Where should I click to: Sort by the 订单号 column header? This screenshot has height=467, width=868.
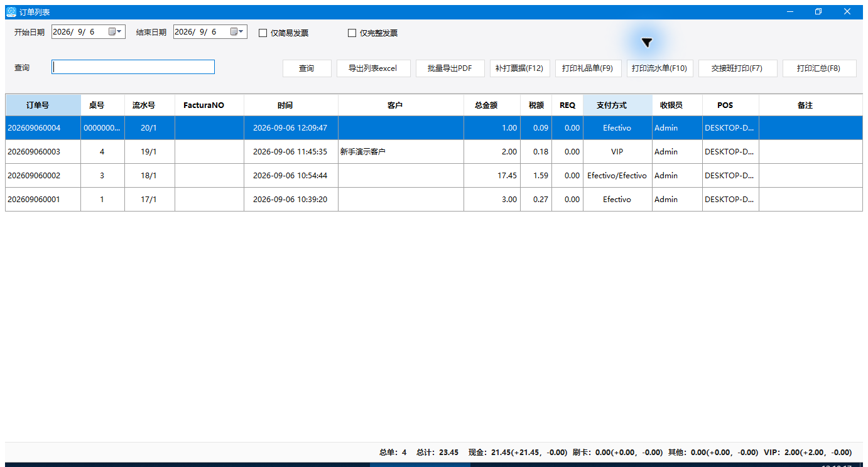coord(43,105)
